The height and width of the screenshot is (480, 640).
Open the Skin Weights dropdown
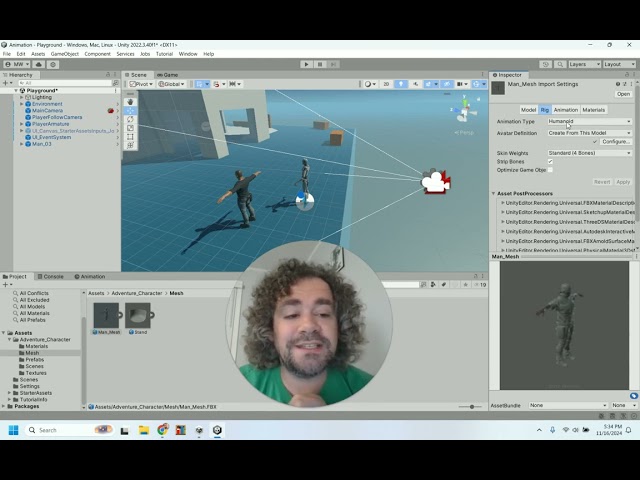(x=589, y=153)
